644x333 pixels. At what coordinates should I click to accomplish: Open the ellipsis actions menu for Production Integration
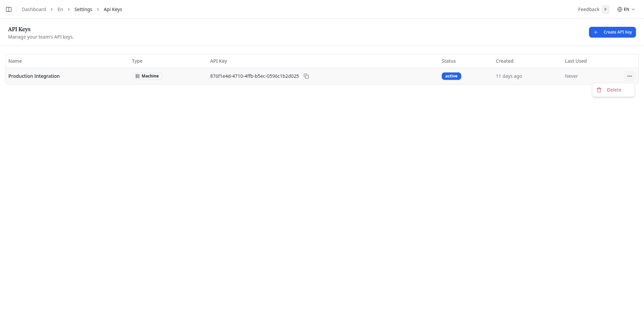[630, 76]
